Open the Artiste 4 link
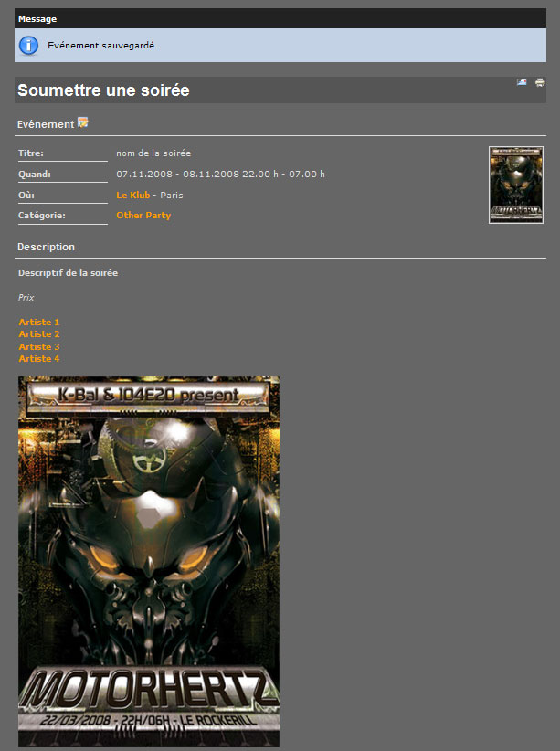Screen dimensions: 560x751 coord(39,358)
